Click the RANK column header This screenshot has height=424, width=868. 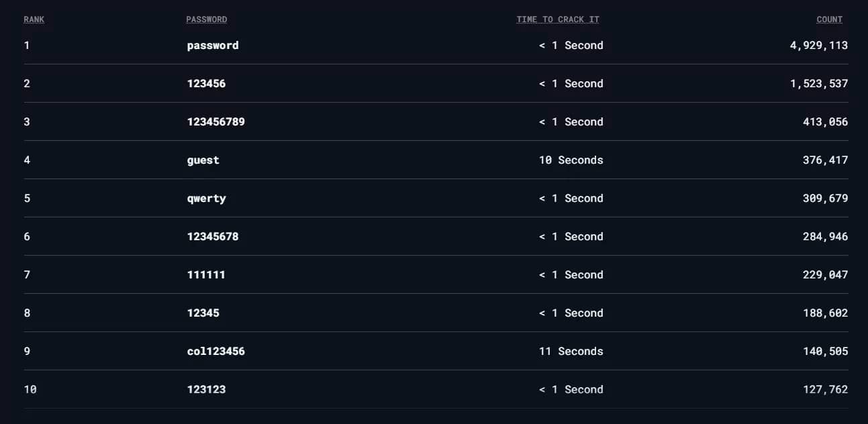[34, 19]
